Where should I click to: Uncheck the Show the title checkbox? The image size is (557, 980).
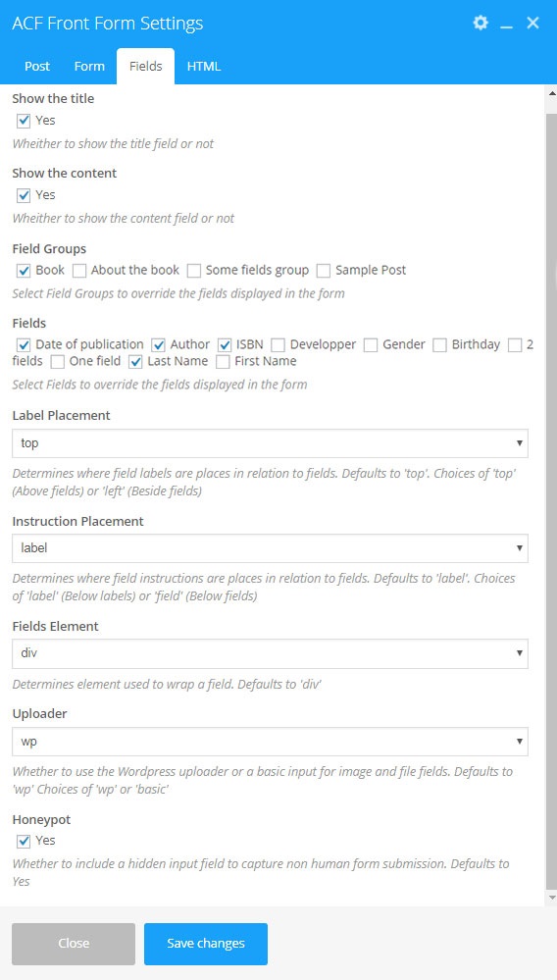24,121
